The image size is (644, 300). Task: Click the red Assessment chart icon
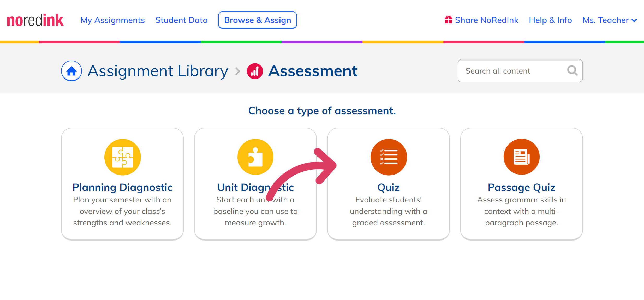255,71
